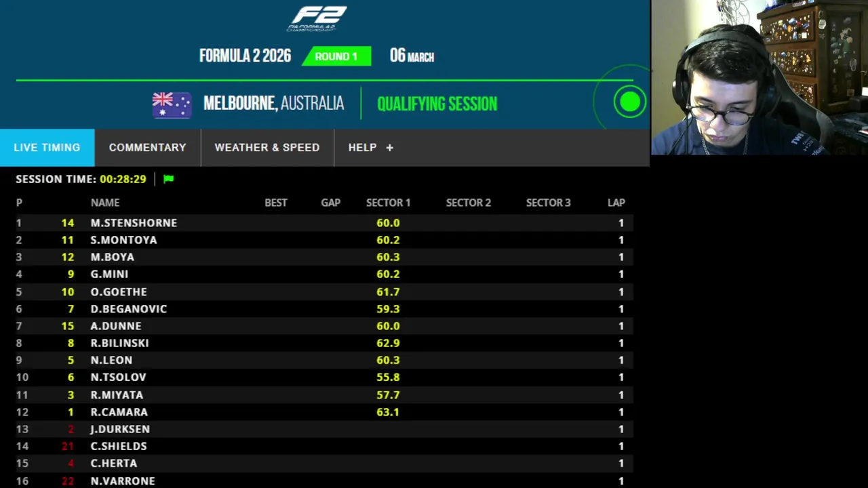Click the Australian flag icon
Image resolution: width=868 pixels, height=488 pixels.
172,105
